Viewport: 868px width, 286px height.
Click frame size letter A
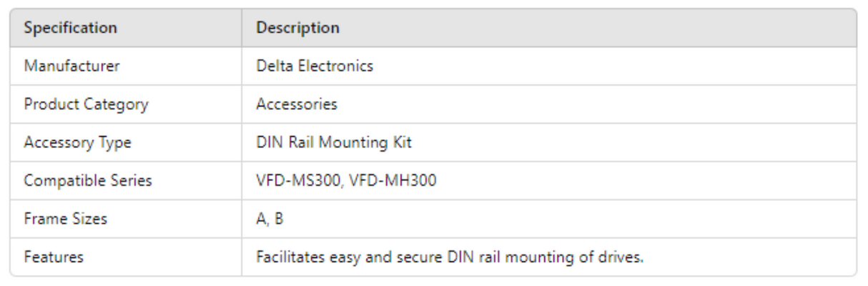click(261, 219)
